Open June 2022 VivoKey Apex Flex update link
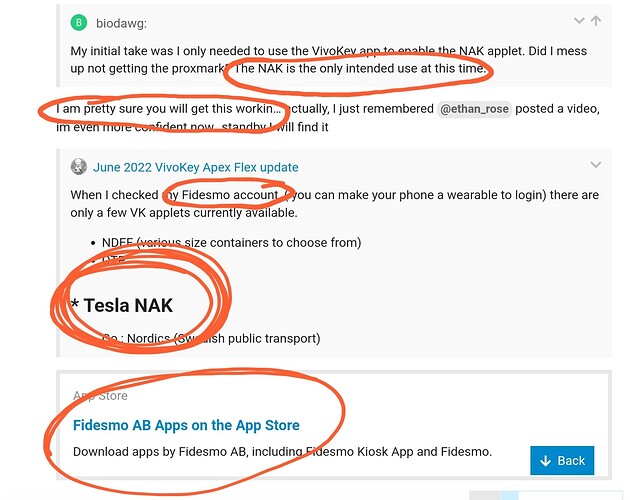The image size is (630, 500). [x=196, y=167]
